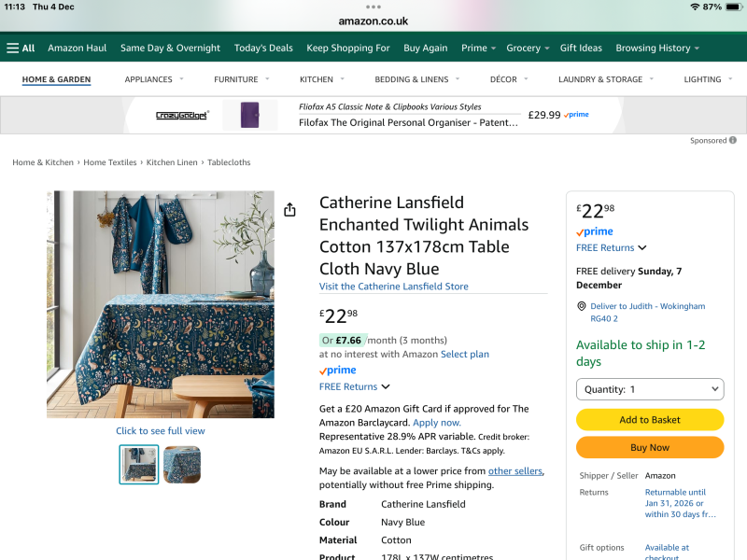Click the Add to Basket button

point(649,419)
